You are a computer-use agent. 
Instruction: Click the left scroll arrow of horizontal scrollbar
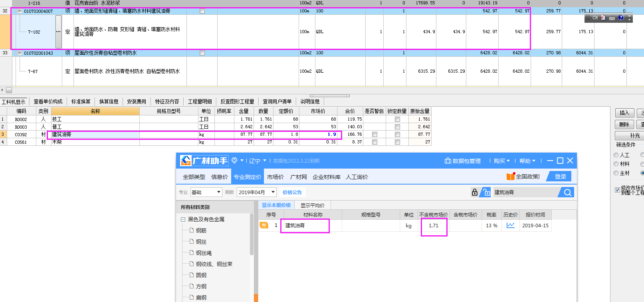click(2, 90)
